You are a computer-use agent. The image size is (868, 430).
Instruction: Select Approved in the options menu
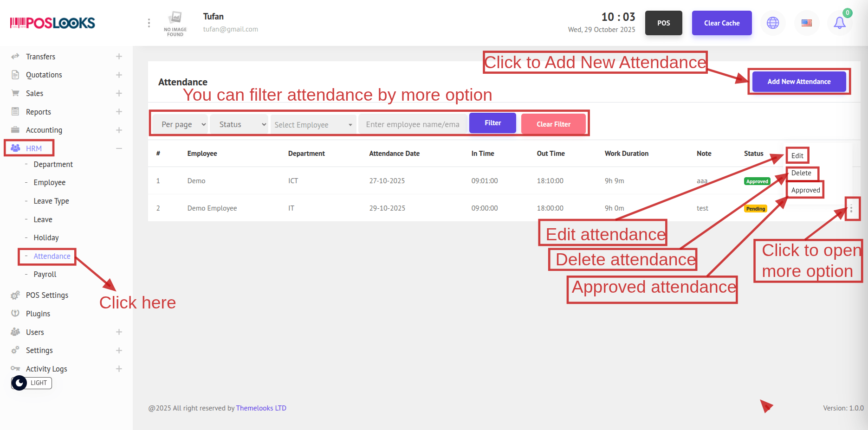pos(805,190)
